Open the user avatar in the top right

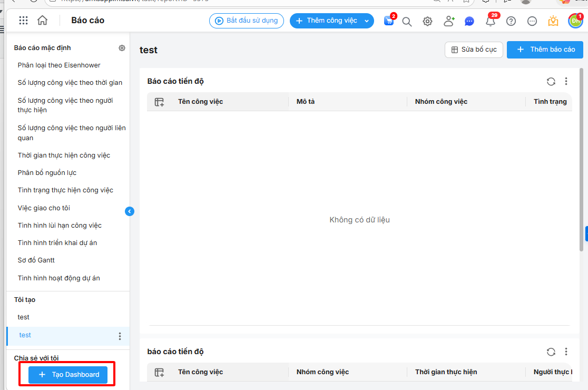(576, 21)
